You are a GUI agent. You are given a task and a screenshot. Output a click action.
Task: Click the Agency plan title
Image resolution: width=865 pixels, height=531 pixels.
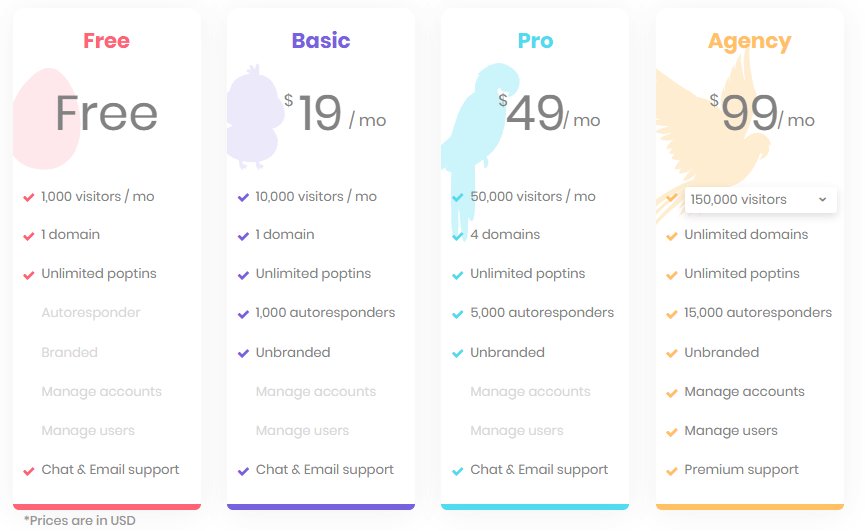tap(750, 42)
